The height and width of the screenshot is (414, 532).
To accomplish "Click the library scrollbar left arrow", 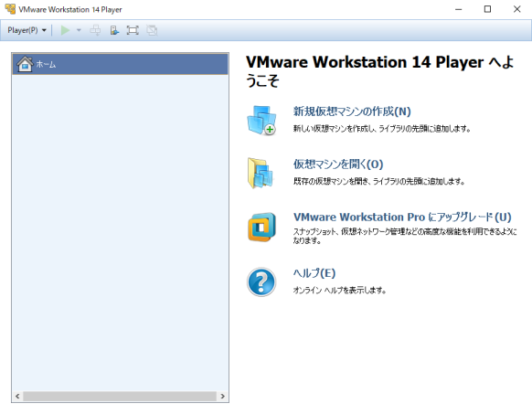I will [x=17, y=396].
